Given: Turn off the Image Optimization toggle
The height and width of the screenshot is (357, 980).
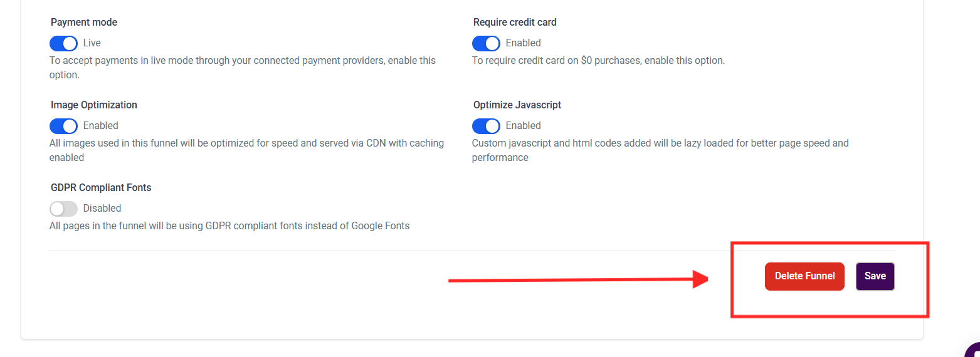Looking at the screenshot, I should [x=63, y=126].
